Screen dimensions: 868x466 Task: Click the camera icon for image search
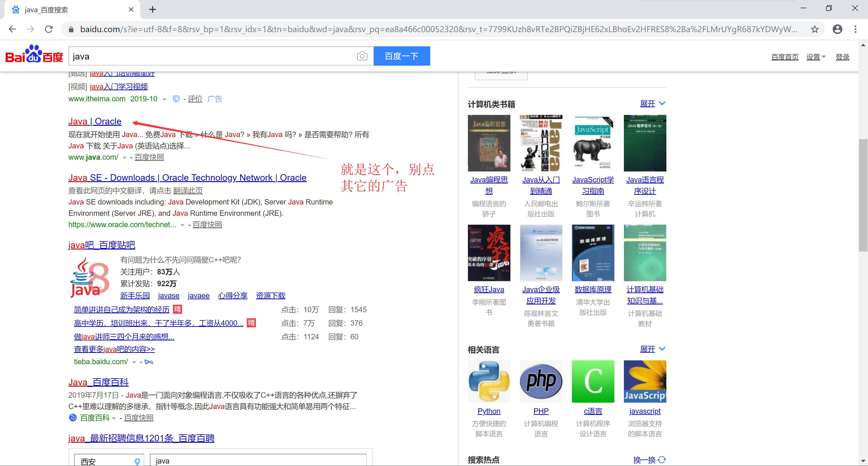point(362,56)
